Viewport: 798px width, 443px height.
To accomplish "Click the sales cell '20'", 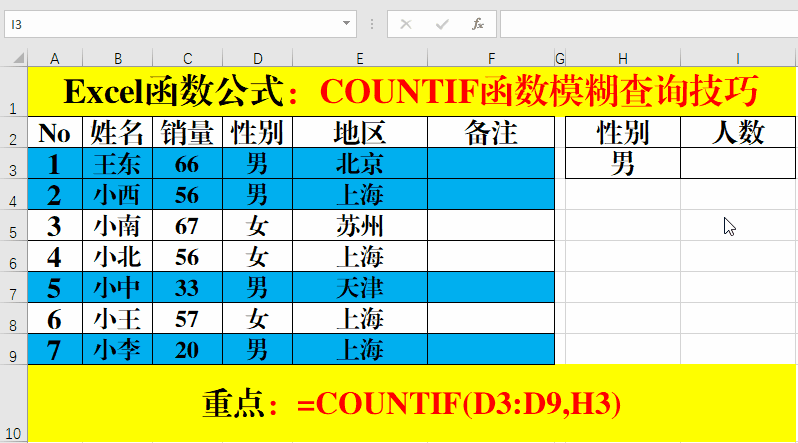I will (187, 350).
